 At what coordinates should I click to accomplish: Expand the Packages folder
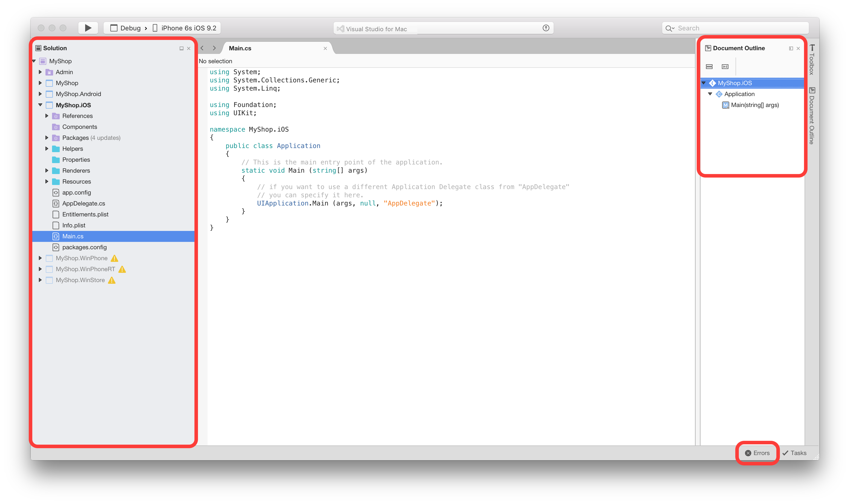(47, 138)
